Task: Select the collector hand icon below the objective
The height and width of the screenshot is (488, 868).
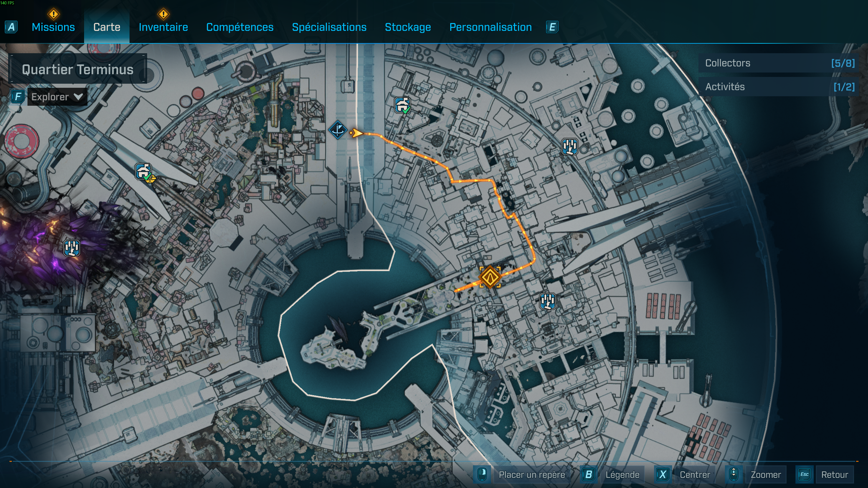Action: click(x=547, y=301)
